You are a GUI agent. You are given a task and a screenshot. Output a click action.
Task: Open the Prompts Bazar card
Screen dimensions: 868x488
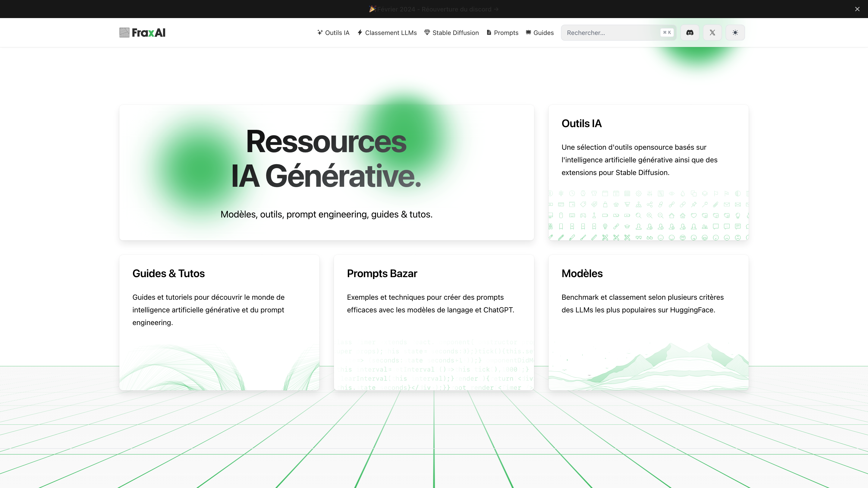pyautogui.click(x=382, y=274)
